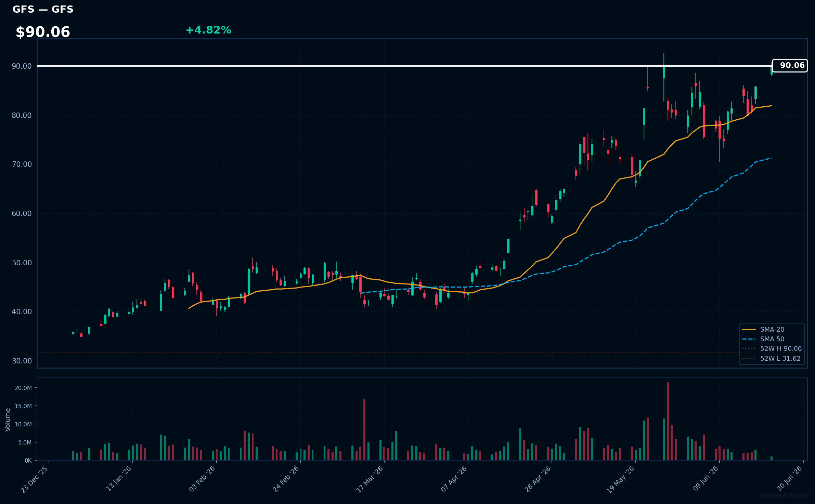This screenshot has height=504, width=815.
Task: Click the white horizontal current price line
Action: 405,66
